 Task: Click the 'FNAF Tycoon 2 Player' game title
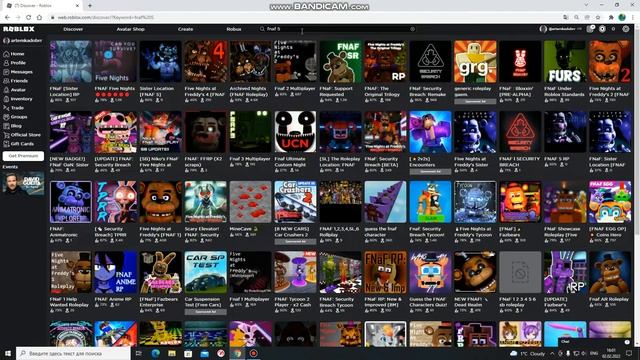click(294, 302)
